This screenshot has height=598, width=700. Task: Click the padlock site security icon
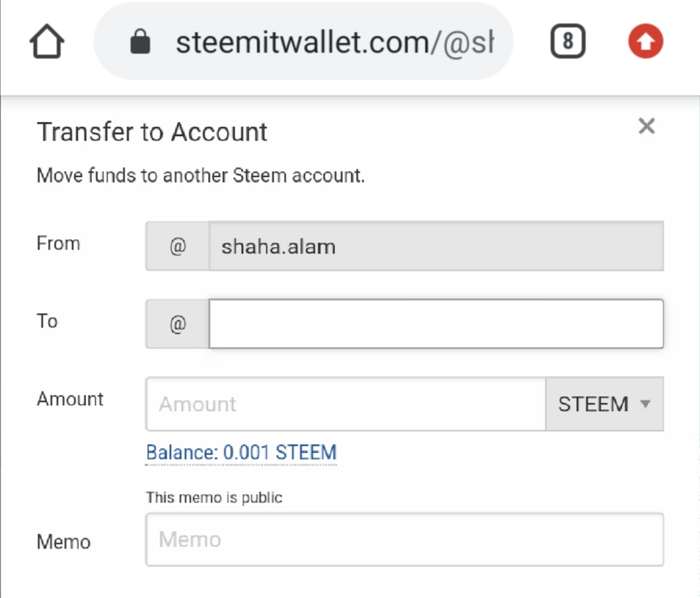pyautogui.click(x=140, y=43)
